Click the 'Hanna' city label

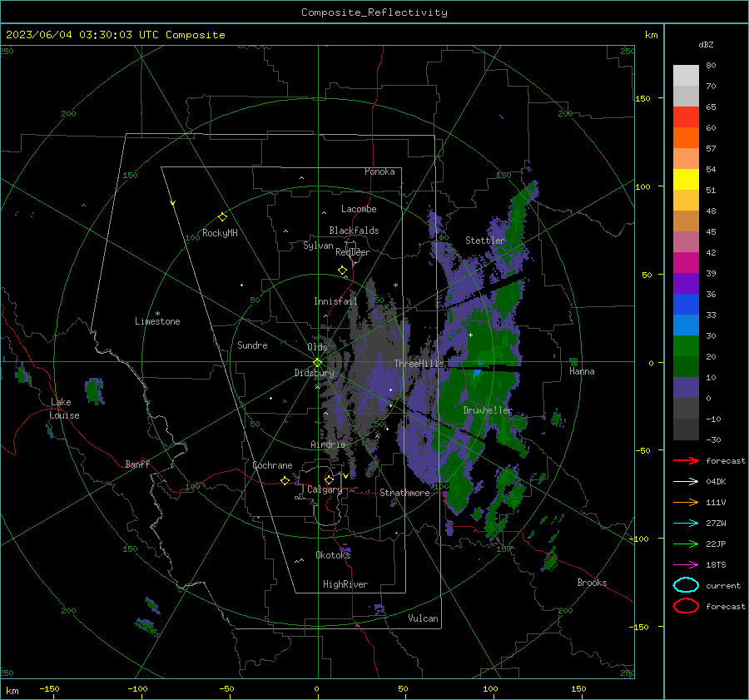[x=582, y=371]
